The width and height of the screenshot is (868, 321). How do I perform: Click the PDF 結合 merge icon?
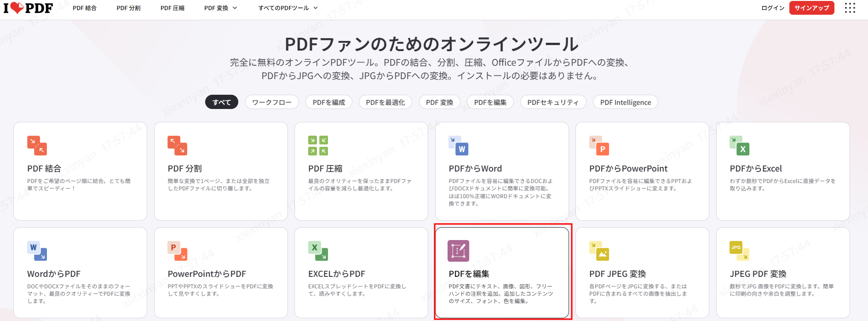[x=37, y=145]
